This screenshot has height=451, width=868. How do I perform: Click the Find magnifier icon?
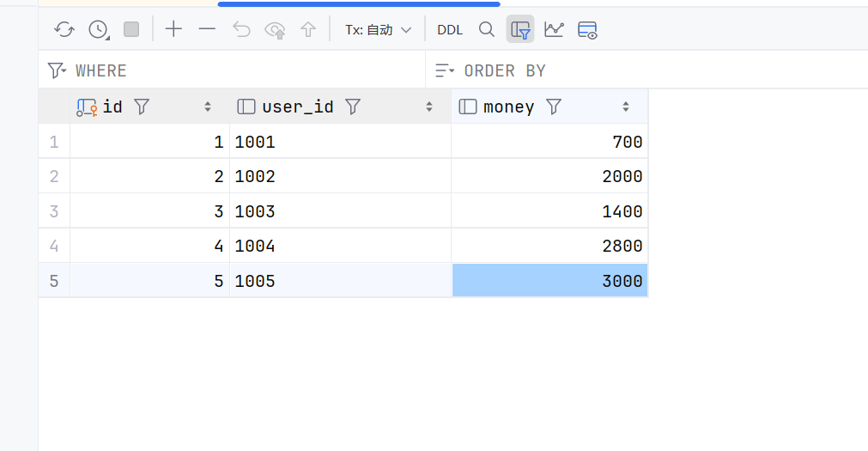487,29
